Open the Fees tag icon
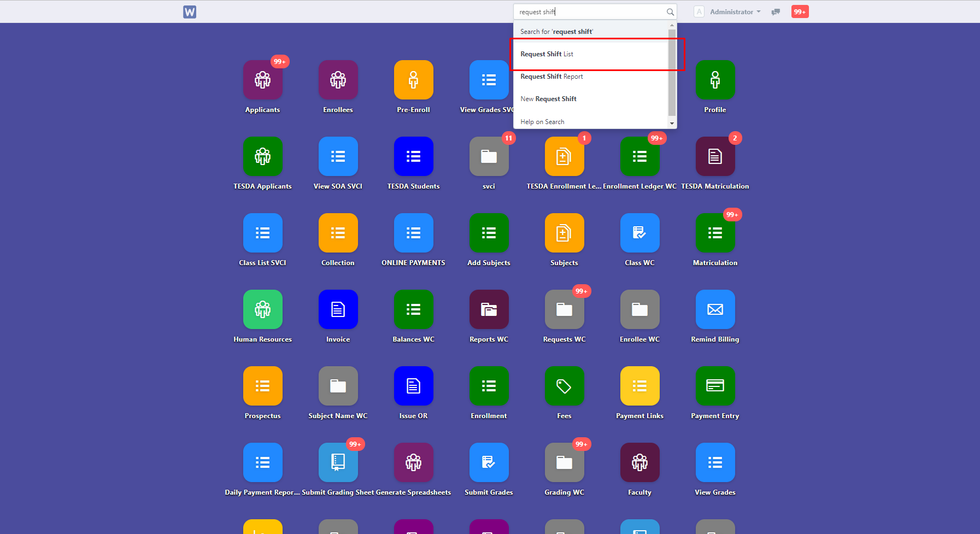 (565, 386)
